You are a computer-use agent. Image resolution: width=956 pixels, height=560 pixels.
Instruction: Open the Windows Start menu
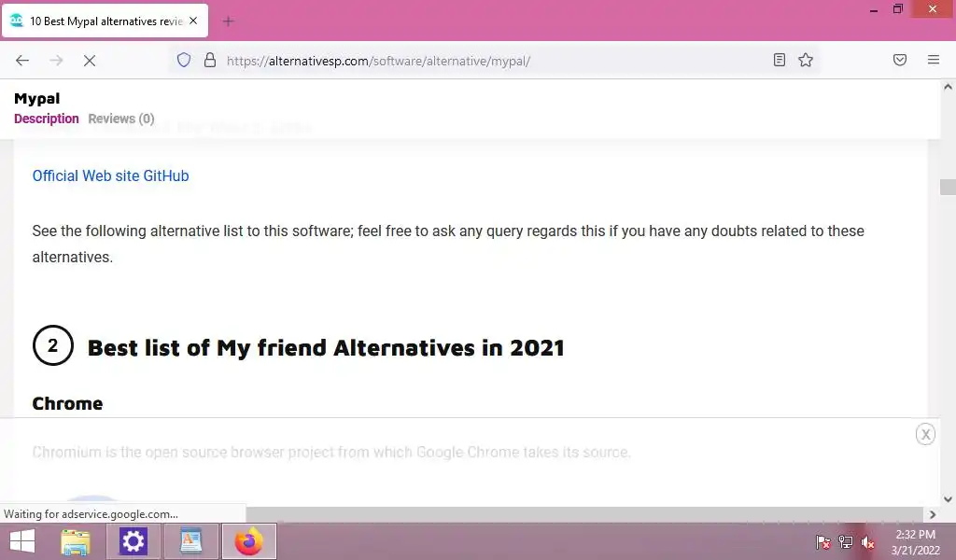coord(22,541)
